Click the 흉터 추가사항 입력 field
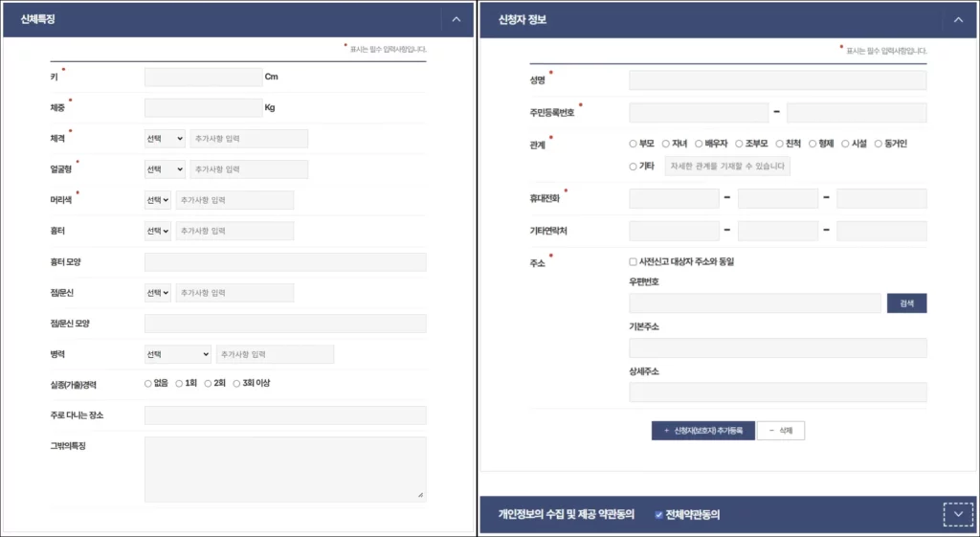 [x=235, y=231]
